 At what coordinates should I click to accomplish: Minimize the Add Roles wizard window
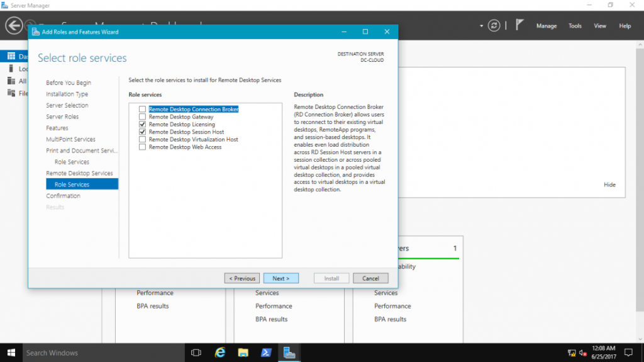tap(344, 31)
